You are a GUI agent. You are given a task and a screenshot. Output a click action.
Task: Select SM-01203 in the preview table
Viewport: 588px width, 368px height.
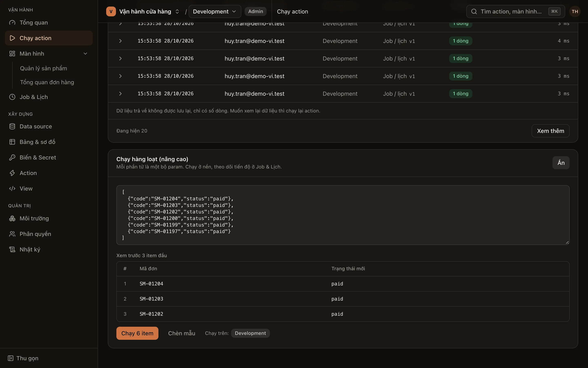tap(151, 299)
